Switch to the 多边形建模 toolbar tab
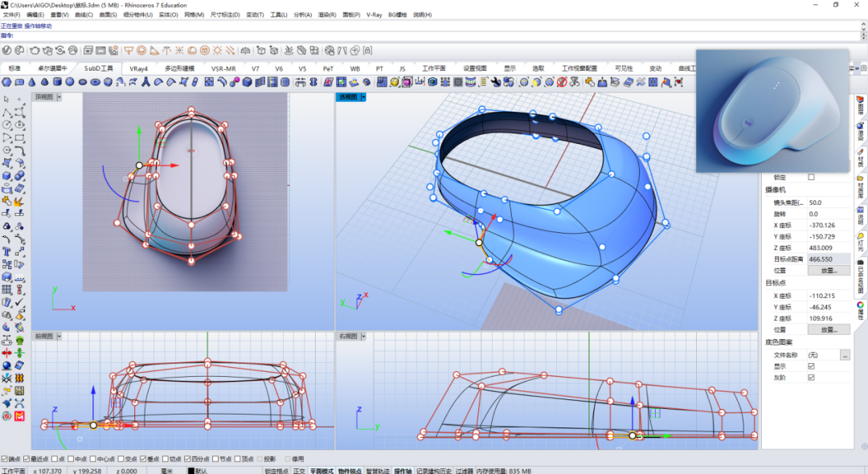This screenshot has height=474, width=868. pos(179,68)
